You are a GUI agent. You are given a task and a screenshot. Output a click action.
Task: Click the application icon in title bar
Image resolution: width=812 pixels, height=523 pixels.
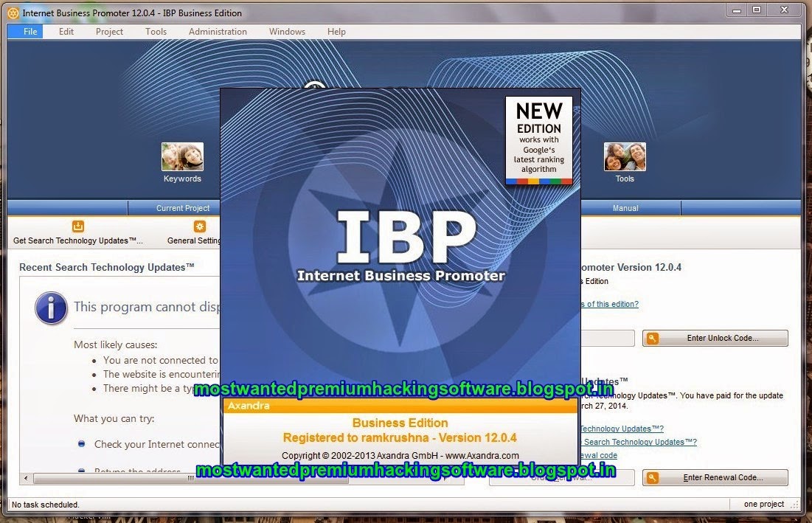pos(13,13)
